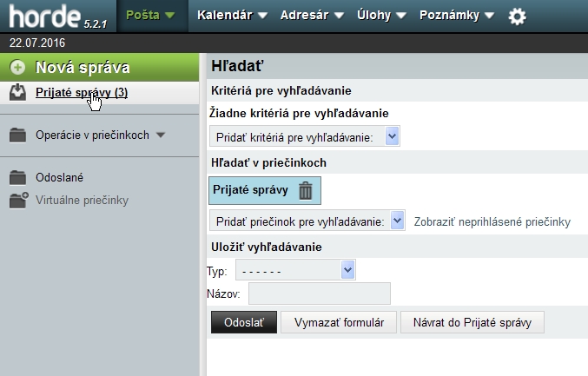Open the Pridať kritériá pre vyhľadávanie dropdown
This screenshot has height=376, width=588.
coord(305,136)
